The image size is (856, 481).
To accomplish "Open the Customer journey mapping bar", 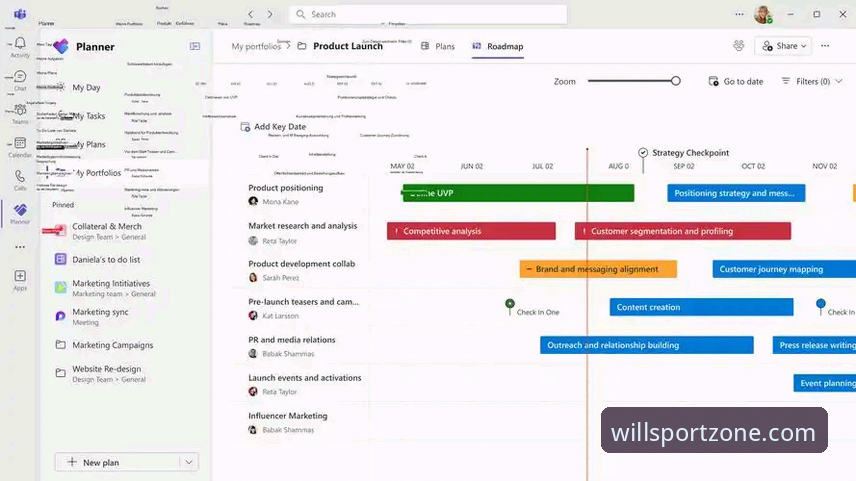I will tap(784, 269).
